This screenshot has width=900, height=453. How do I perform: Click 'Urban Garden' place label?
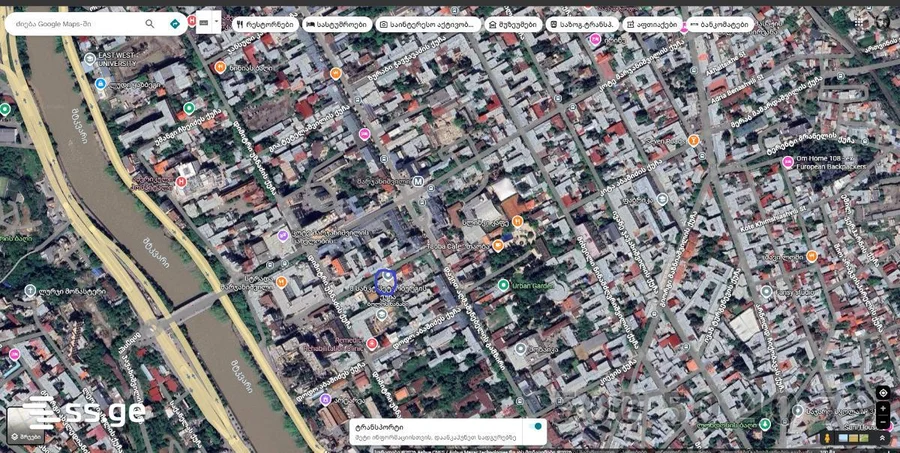click(533, 285)
